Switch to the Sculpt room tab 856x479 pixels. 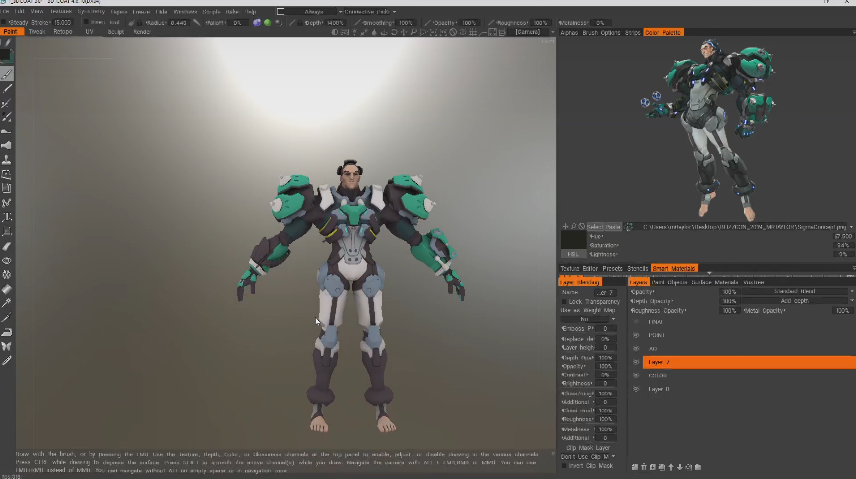[x=116, y=32]
